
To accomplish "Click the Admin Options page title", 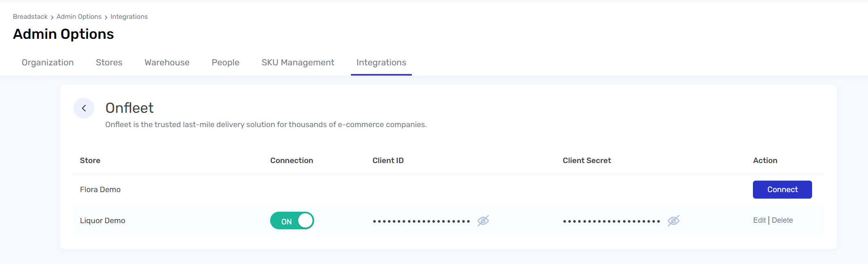I will tap(63, 34).
